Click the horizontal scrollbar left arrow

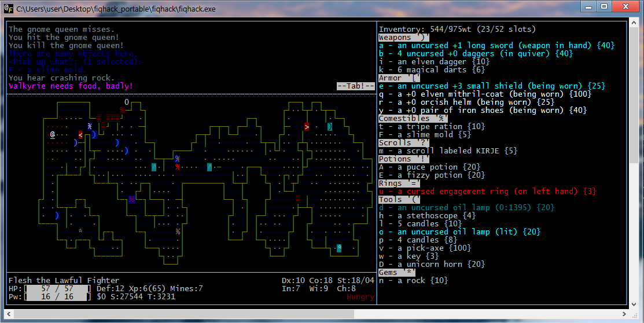tap(9, 314)
